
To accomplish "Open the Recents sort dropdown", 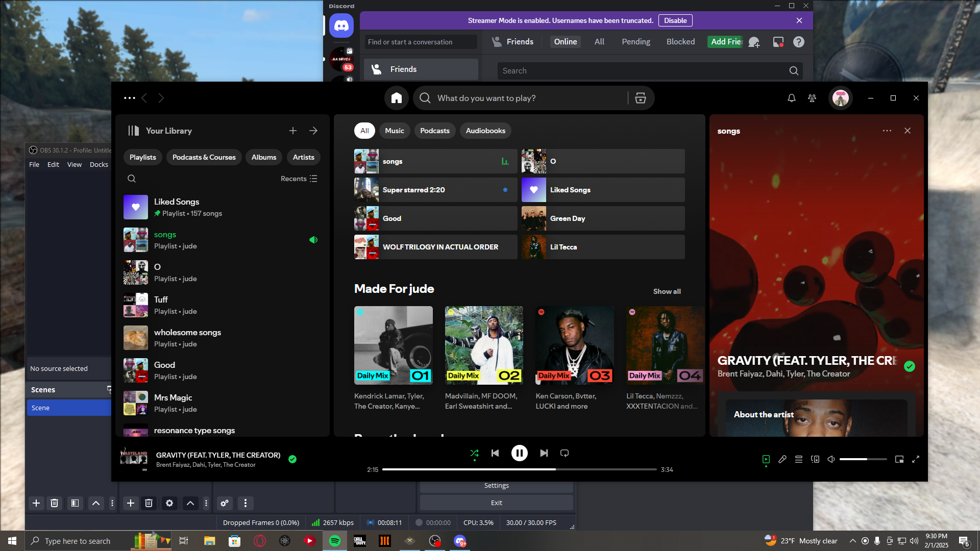I will point(299,179).
